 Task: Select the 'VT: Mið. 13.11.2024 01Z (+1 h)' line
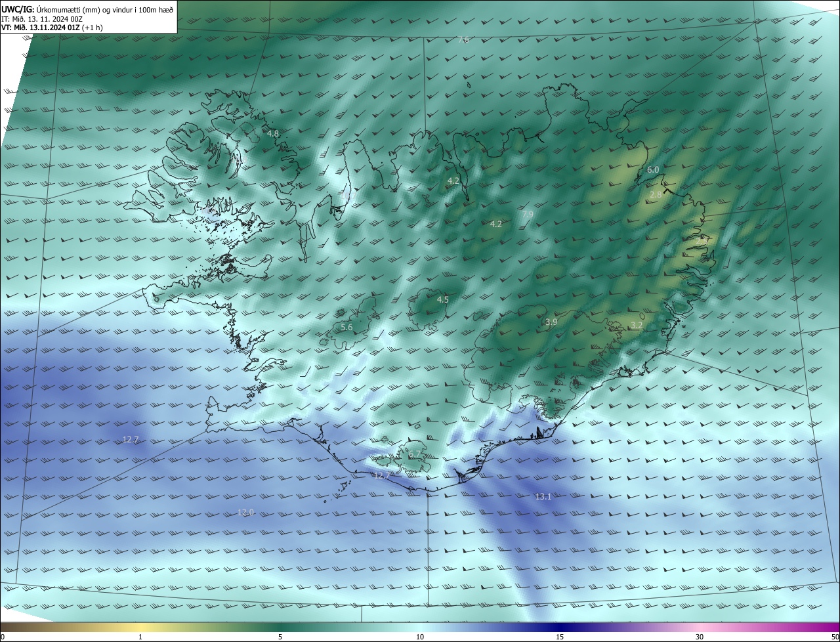tap(52, 28)
